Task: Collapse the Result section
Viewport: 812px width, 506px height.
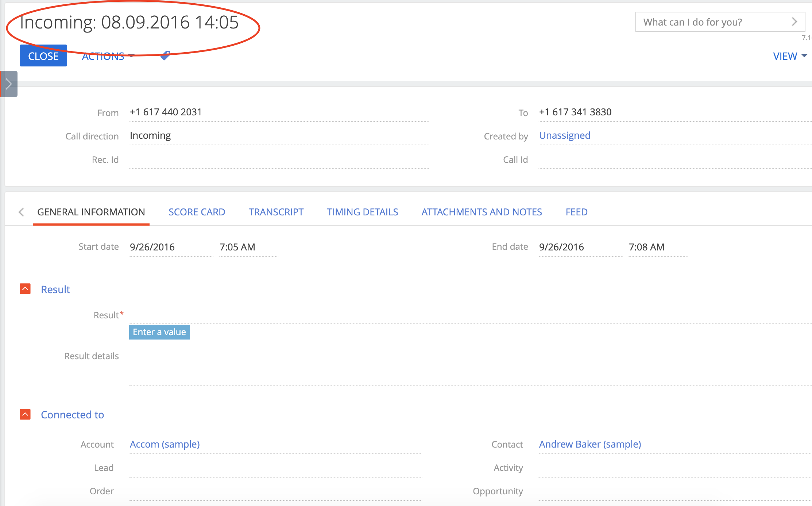Action: [x=25, y=289]
